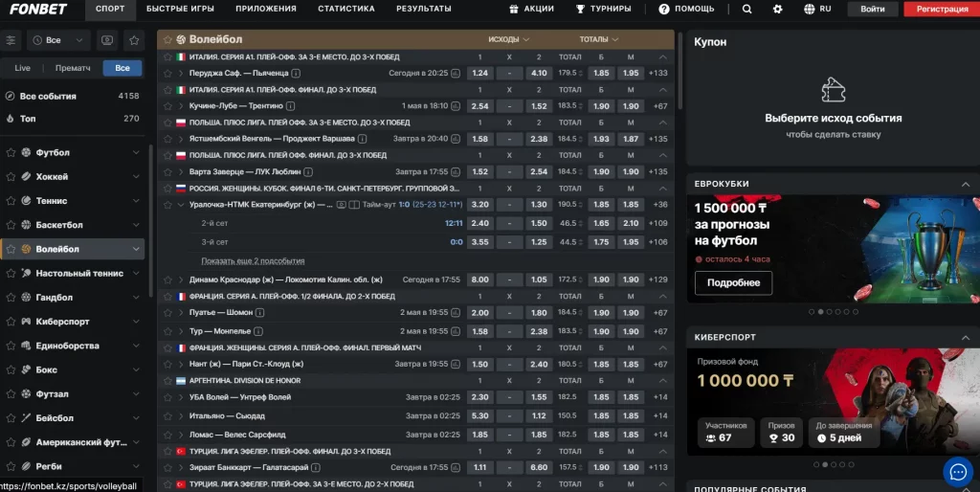Open the Приложения menu

click(266, 9)
